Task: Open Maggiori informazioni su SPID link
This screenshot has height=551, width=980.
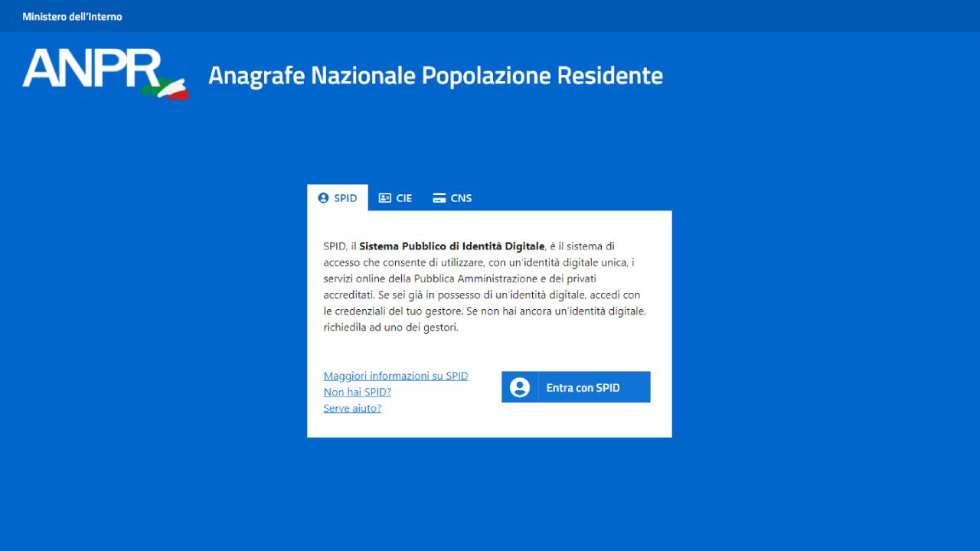Action: pos(396,376)
